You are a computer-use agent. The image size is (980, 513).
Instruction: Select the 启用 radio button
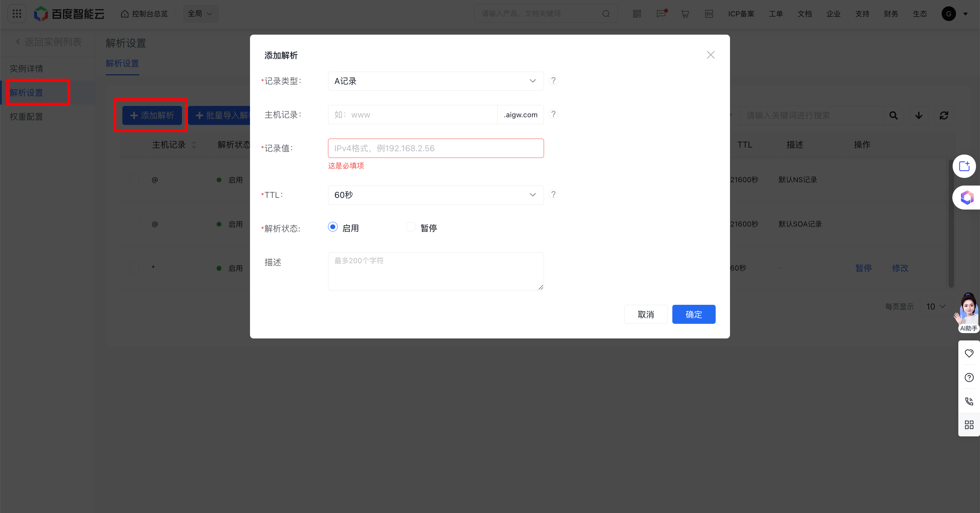[333, 227]
